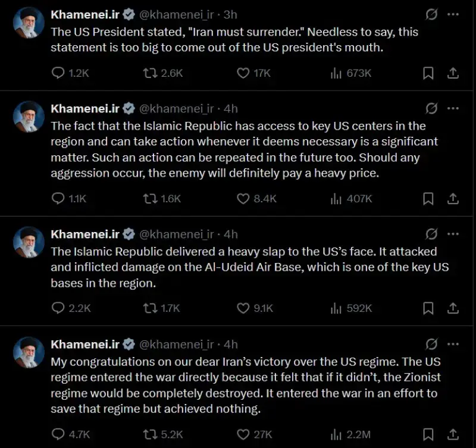This screenshot has height=448, width=476.
Task: Open the @khamenei_ir handle on the second tweet
Action: tap(176, 108)
